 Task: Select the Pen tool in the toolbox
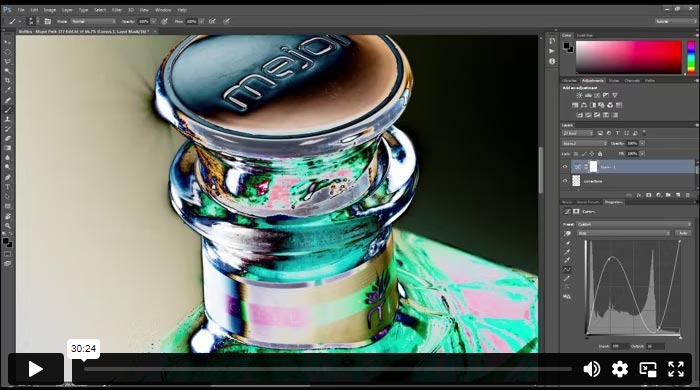[x=8, y=177]
